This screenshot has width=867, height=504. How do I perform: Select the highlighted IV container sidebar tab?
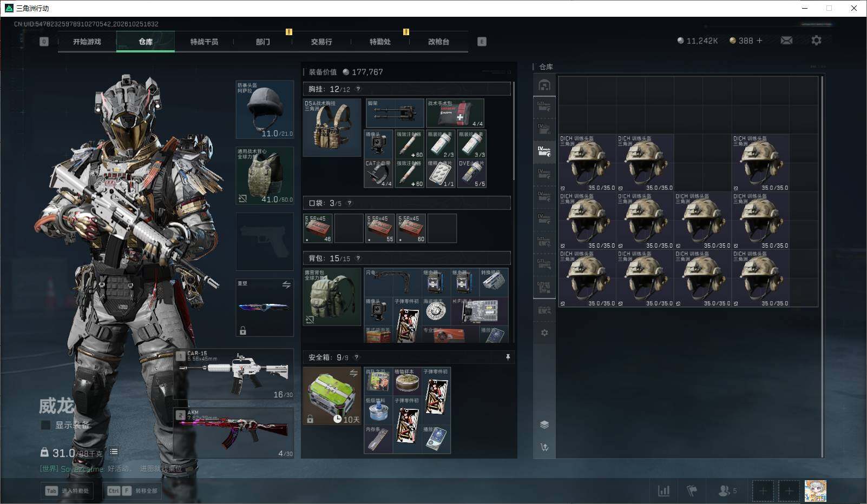[x=544, y=151]
